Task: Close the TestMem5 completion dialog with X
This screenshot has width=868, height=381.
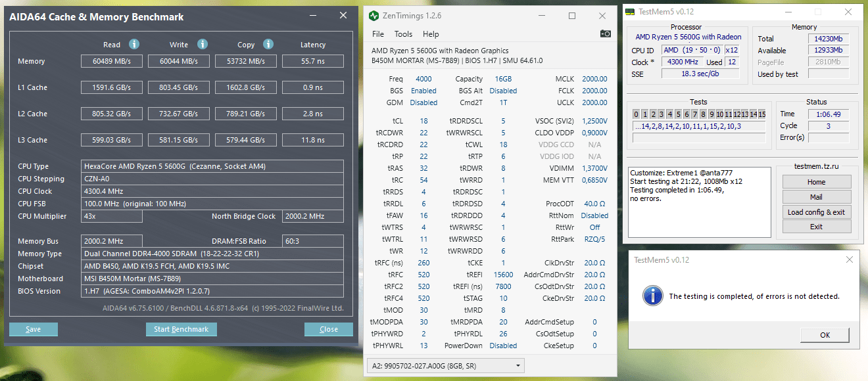Action: coord(849,260)
